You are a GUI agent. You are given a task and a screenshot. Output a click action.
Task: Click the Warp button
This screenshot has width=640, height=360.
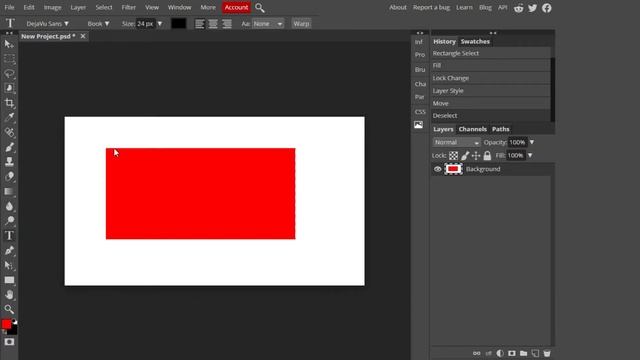(301, 24)
